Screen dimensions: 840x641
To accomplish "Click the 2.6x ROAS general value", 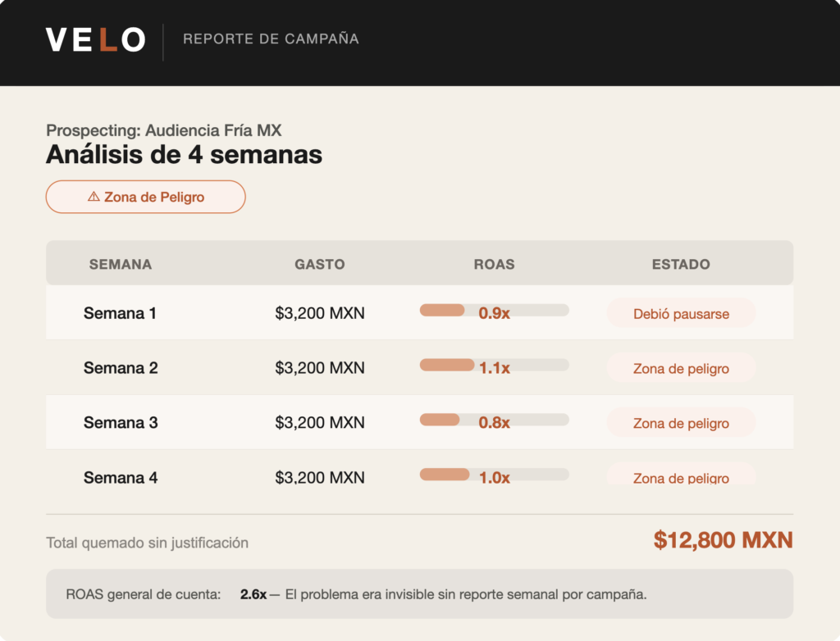I will tap(253, 594).
